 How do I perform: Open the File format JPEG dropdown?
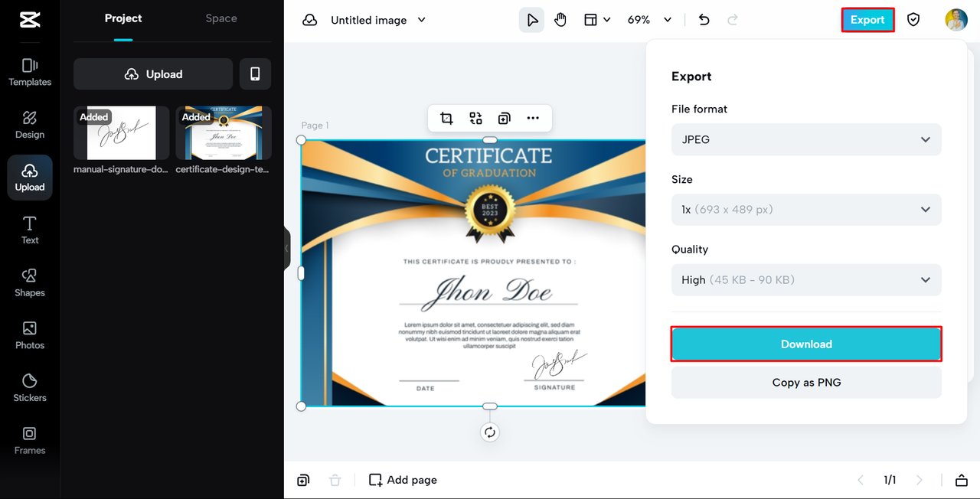coord(806,139)
